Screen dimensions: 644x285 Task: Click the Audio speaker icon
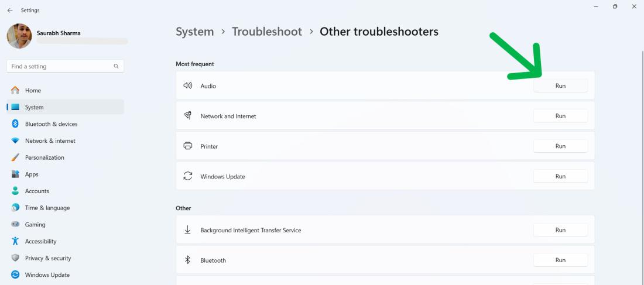click(188, 85)
